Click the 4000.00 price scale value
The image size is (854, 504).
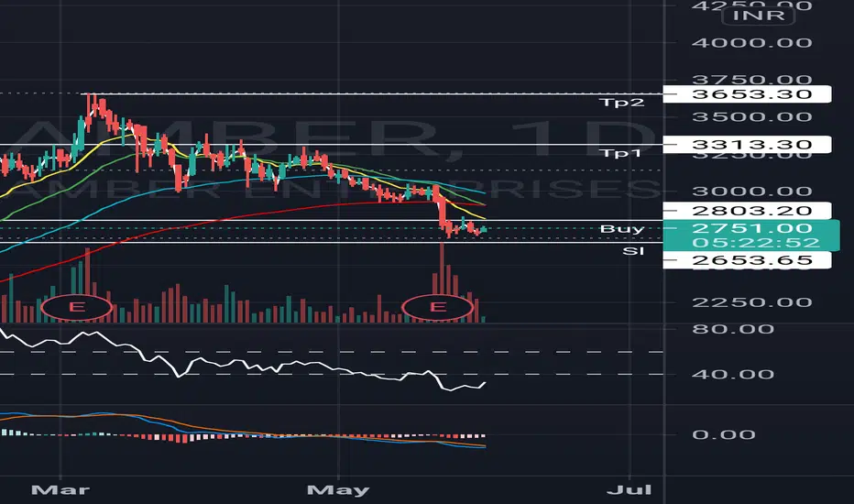(x=751, y=42)
